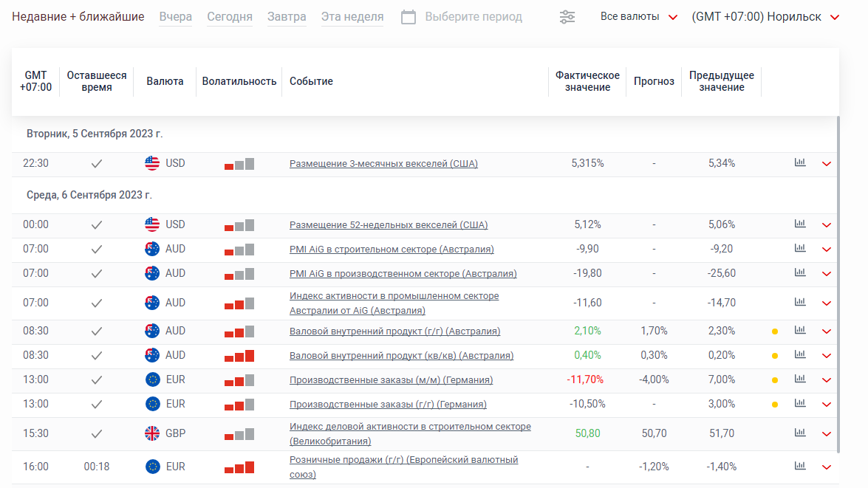Click 'Выберите период' date range field
The height and width of the screenshot is (488, 868).
click(474, 16)
